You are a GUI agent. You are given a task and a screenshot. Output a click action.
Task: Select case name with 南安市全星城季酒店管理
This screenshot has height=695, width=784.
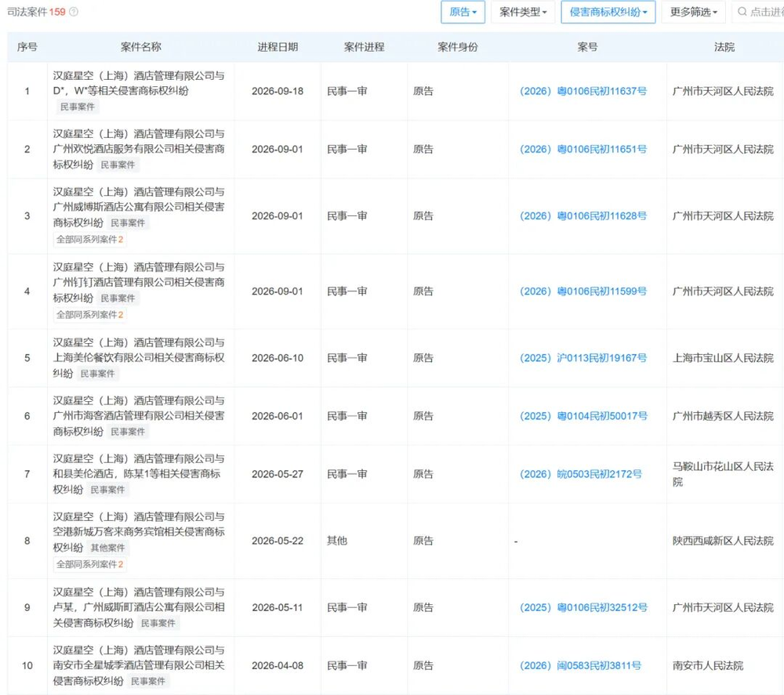point(139,665)
